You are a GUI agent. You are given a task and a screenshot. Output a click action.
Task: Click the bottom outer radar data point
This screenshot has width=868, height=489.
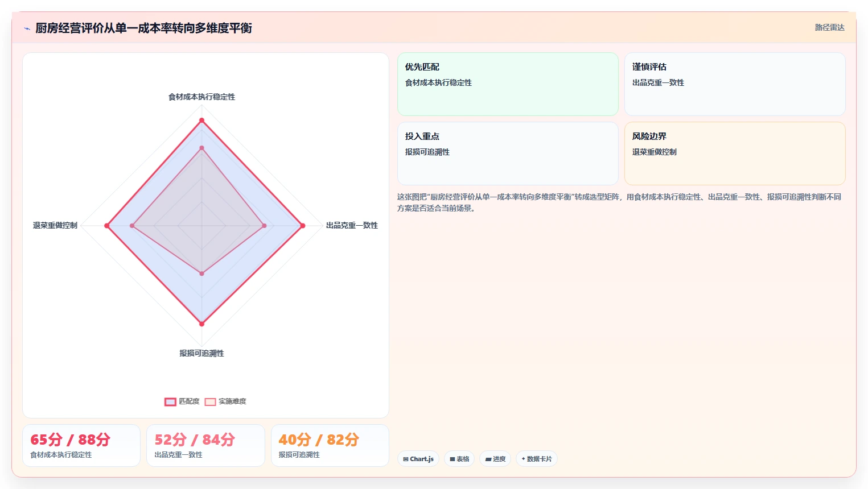pos(201,324)
